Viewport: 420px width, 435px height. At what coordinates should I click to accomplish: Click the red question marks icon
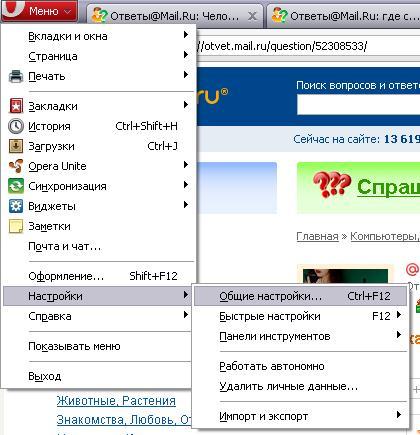pyautogui.click(x=332, y=184)
